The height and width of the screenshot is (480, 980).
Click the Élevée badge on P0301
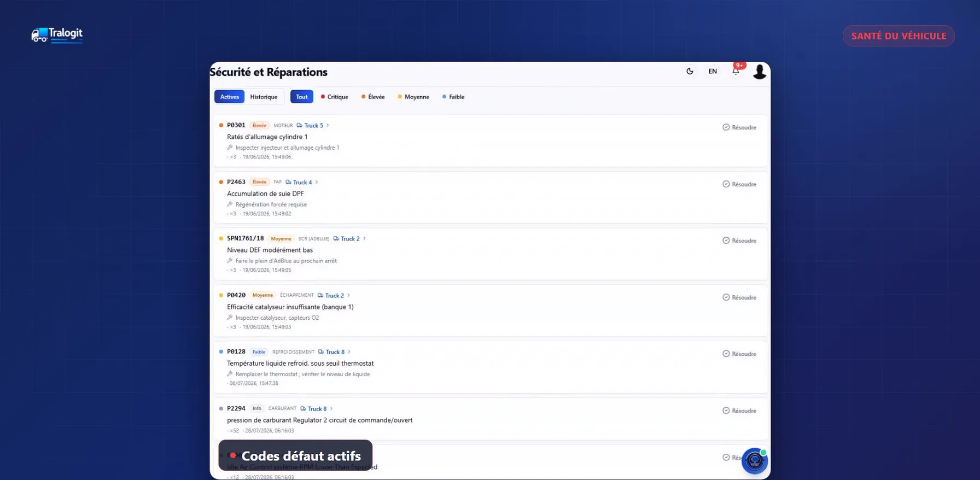pos(259,125)
